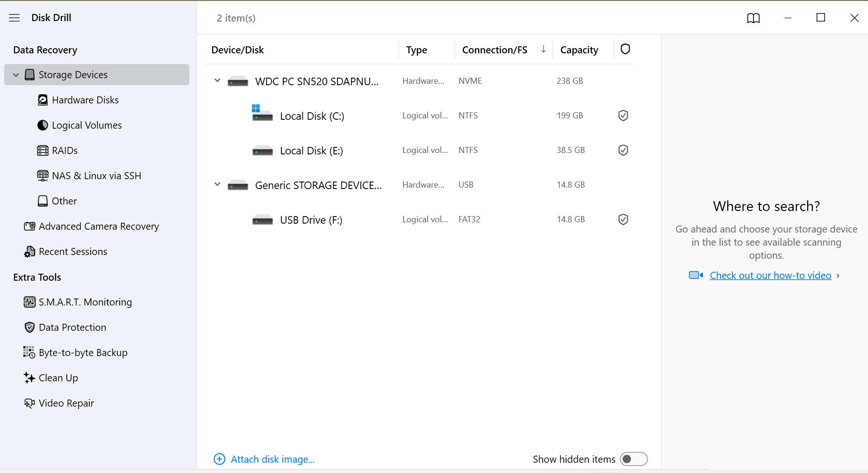Click the NAS & Linux via SSH icon

click(x=43, y=176)
